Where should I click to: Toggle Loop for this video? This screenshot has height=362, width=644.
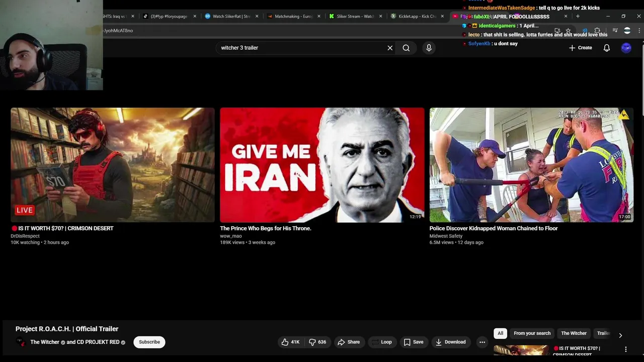point(381,342)
